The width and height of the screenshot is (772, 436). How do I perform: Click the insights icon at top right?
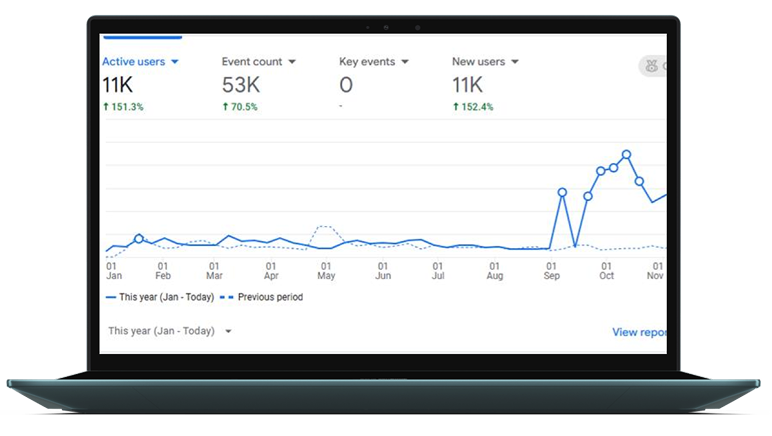tap(654, 66)
